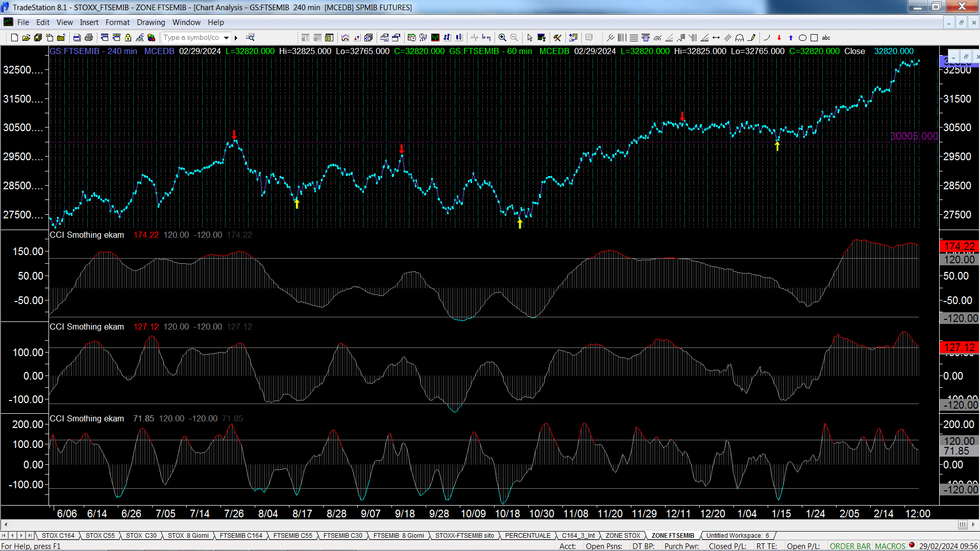The height and width of the screenshot is (551, 980).
Task: Switch to PERCENTUALE tab
Action: coord(528,535)
